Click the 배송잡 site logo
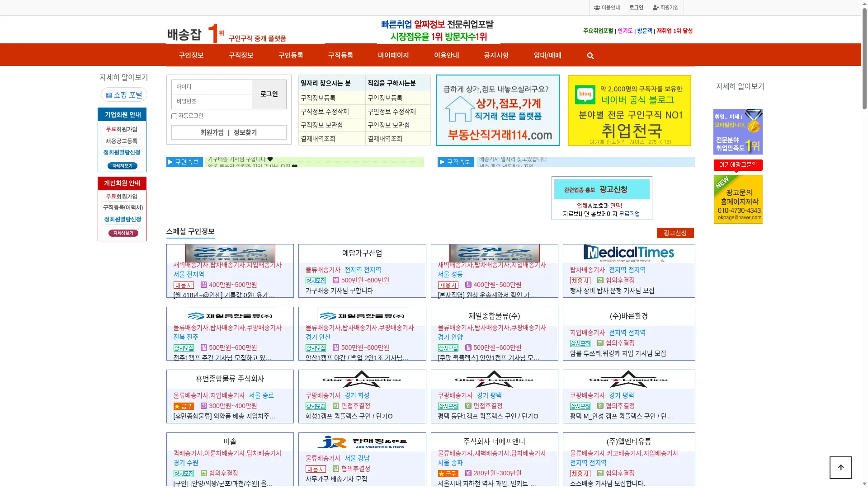 (x=227, y=34)
